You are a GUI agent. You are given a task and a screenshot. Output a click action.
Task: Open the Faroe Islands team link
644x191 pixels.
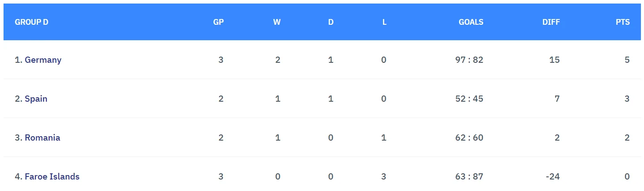pyautogui.click(x=52, y=176)
